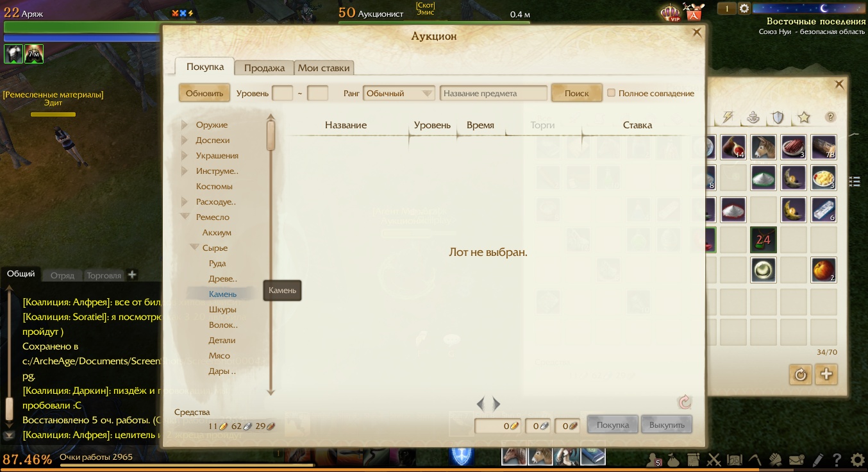Select the shield inventory tab
The image size is (868, 472).
tap(778, 117)
